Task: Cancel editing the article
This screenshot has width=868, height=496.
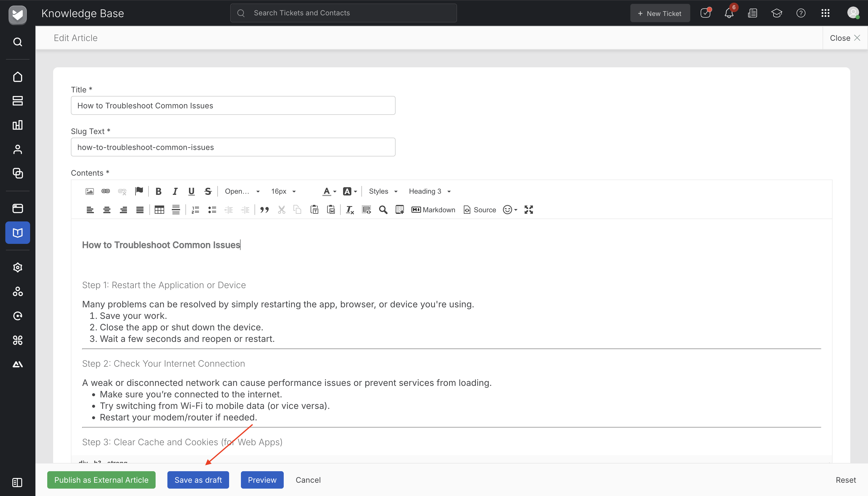Action: click(x=308, y=480)
